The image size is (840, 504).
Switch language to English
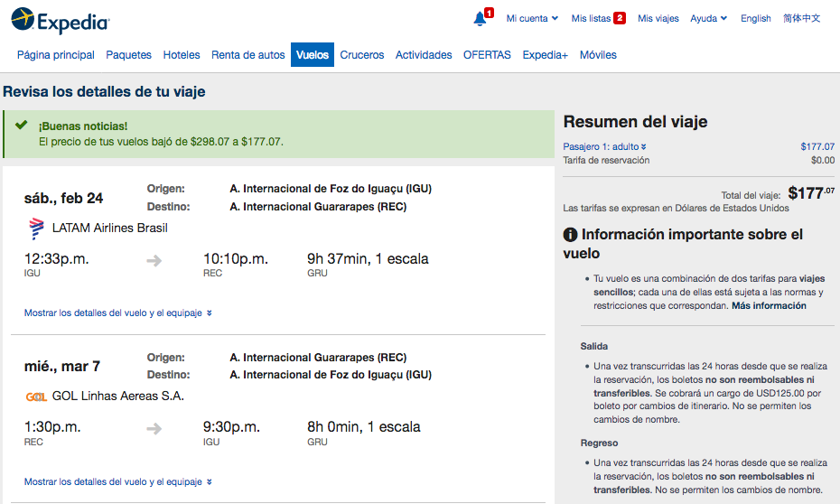click(756, 18)
